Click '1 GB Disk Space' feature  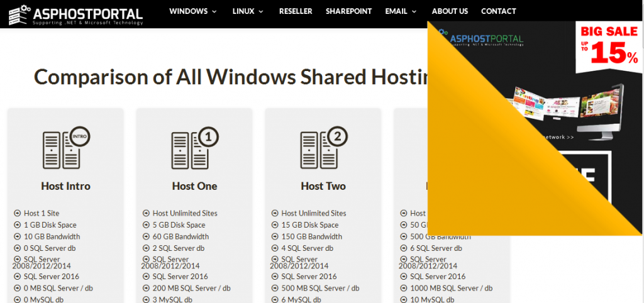50,225
